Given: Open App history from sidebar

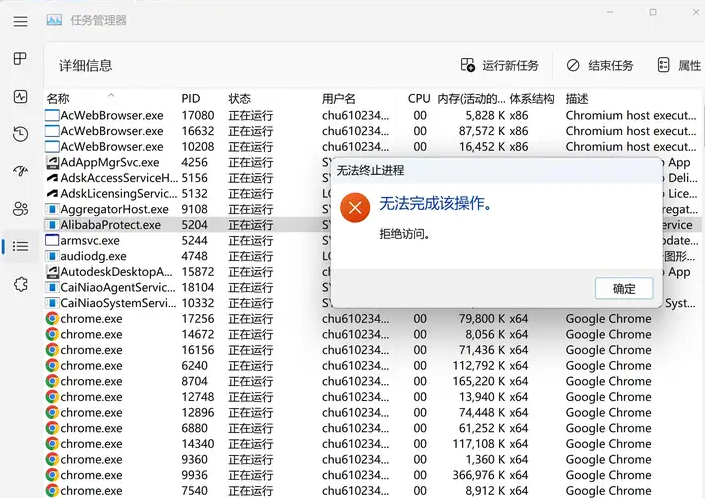Looking at the screenshot, I should [20, 134].
